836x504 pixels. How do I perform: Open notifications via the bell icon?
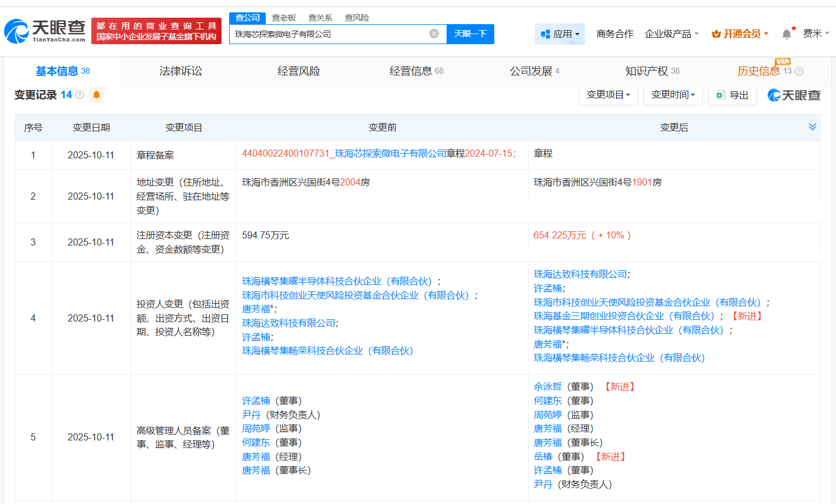point(785,34)
